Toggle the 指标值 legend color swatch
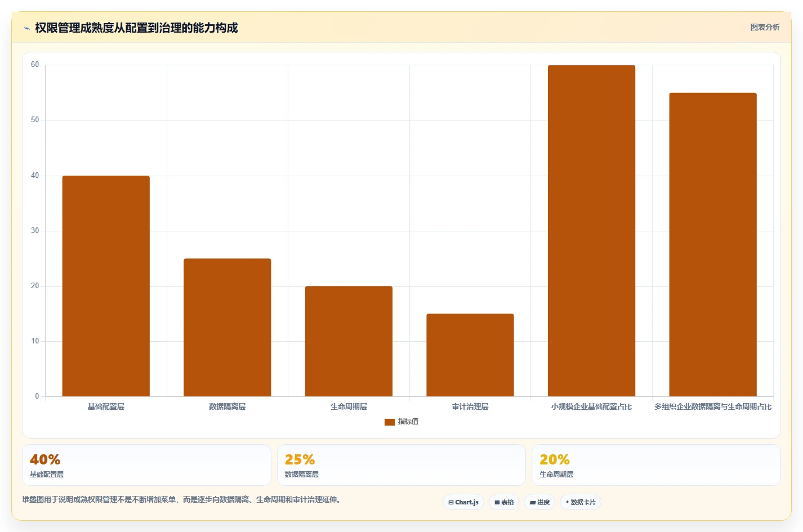 click(389, 422)
